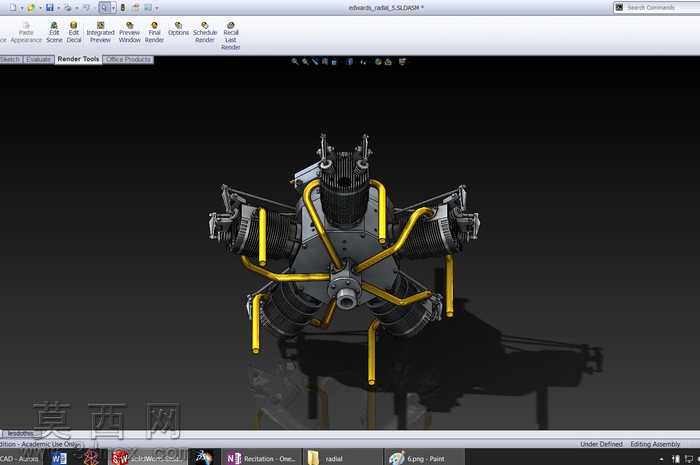Click the Save icon in quick toolbar
The width and height of the screenshot is (700, 465).
[x=50, y=8]
